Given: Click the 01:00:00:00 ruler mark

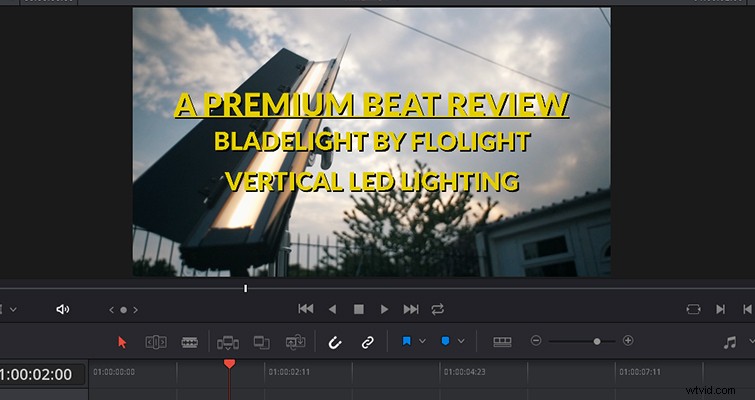Looking at the screenshot, I should (114, 372).
